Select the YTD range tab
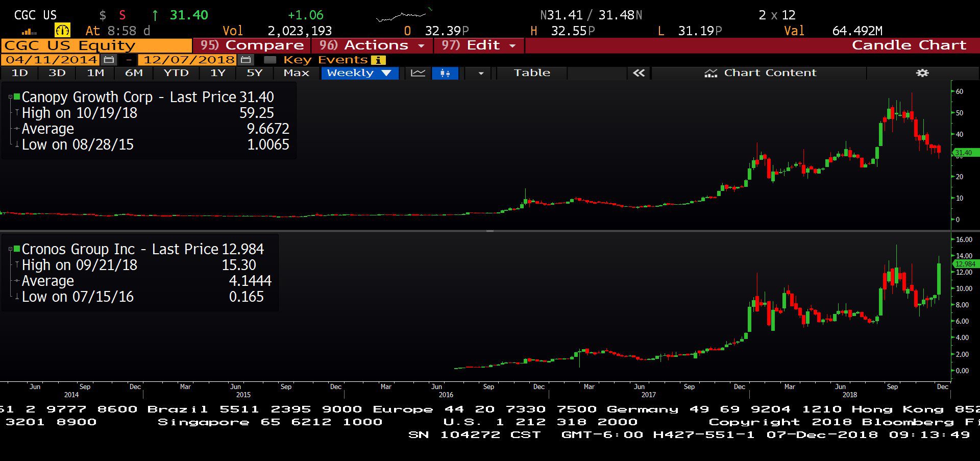 [x=176, y=73]
